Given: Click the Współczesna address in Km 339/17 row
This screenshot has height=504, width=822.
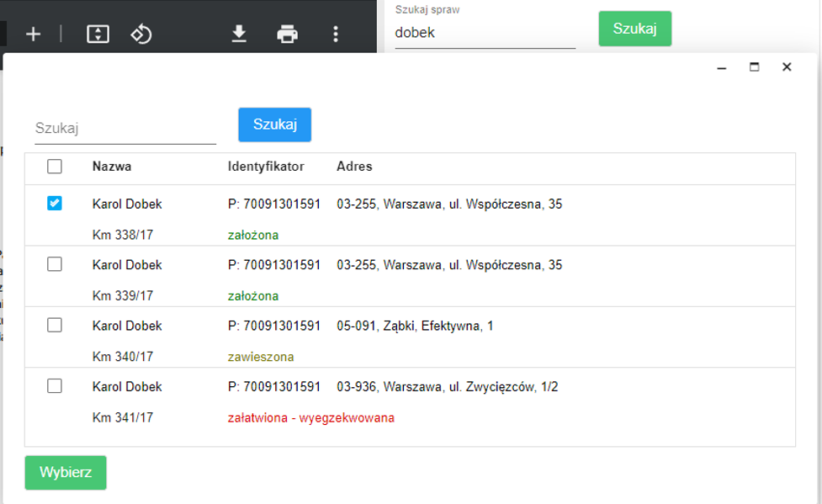Looking at the screenshot, I should (449, 265).
